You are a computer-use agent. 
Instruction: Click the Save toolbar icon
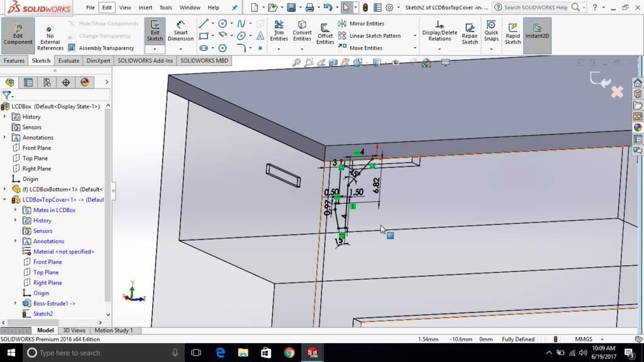pos(291,8)
